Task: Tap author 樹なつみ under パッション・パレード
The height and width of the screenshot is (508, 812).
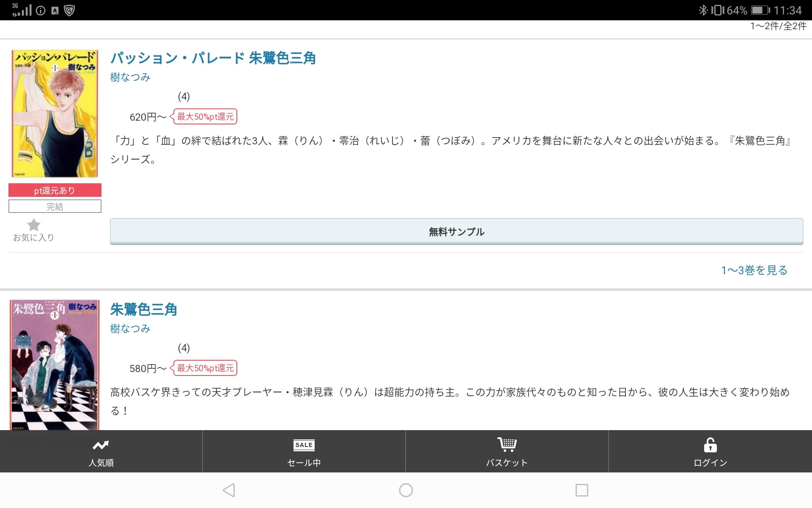Action: (x=130, y=77)
